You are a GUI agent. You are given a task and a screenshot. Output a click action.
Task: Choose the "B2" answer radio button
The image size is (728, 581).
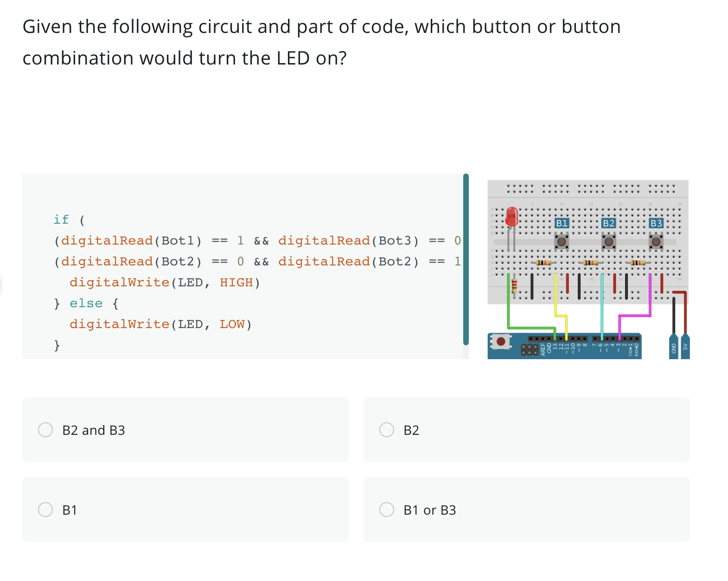click(x=387, y=430)
